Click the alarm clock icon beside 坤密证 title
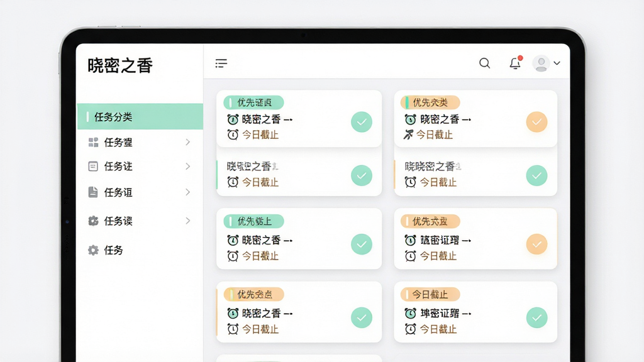 click(410, 314)
